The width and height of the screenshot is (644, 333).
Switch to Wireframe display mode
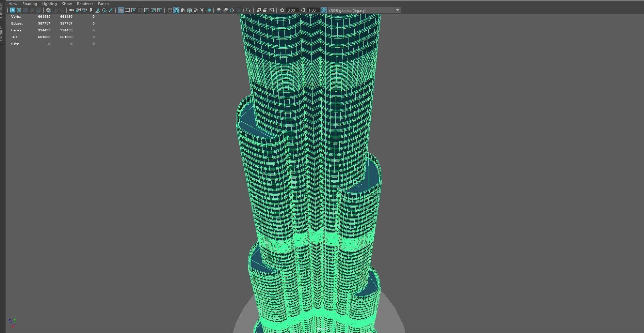pyautogui.click(x=170, y=10)
